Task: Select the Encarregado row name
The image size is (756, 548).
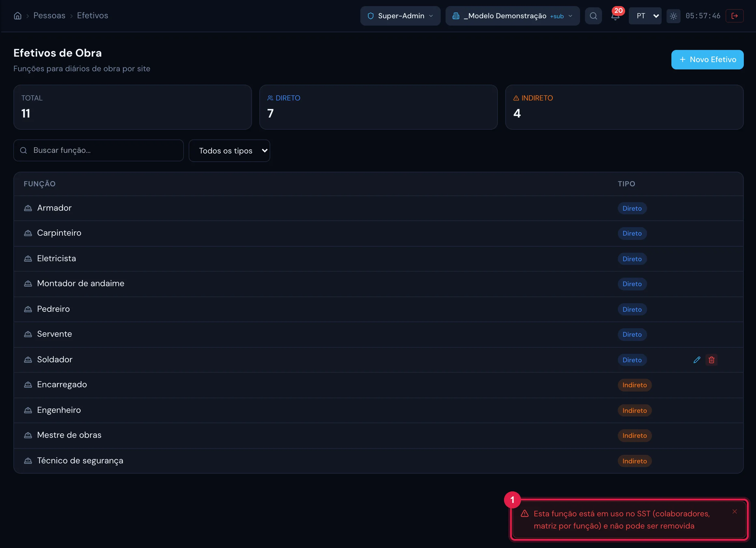Action: click(62, 385)
